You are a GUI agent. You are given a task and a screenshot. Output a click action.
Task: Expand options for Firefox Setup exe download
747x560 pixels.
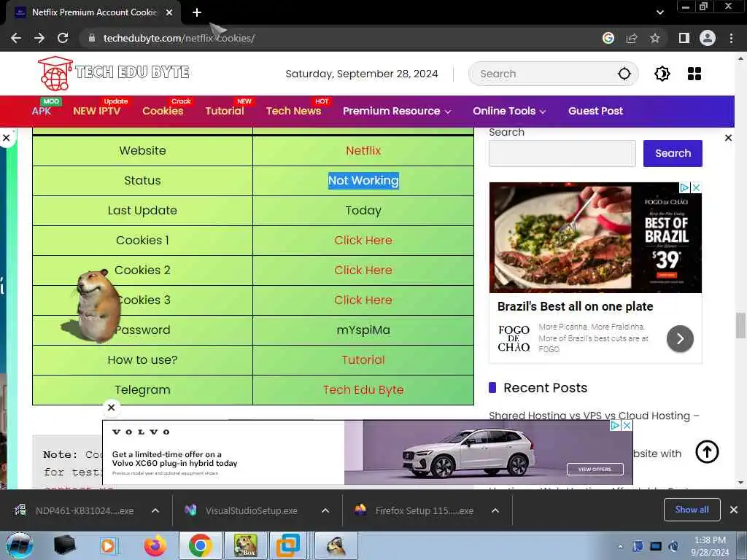tap(495, 510)
